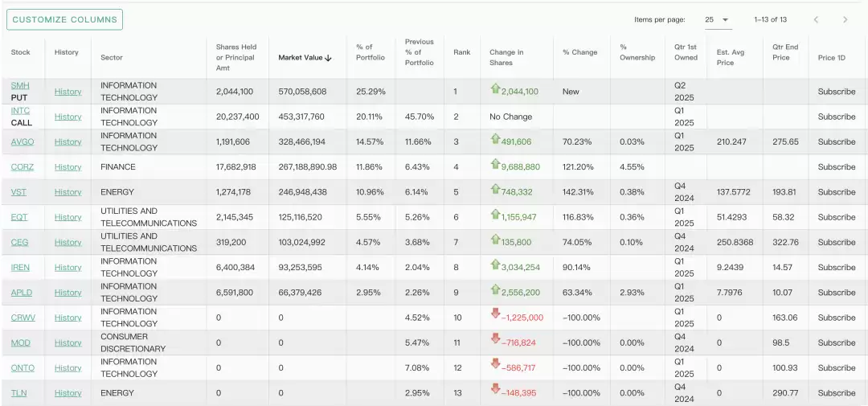Image resolution: width=868 pixels, height=406 pixels.
Task: Click the red down arrow in TLN row
Action: [x=495, y=391]
